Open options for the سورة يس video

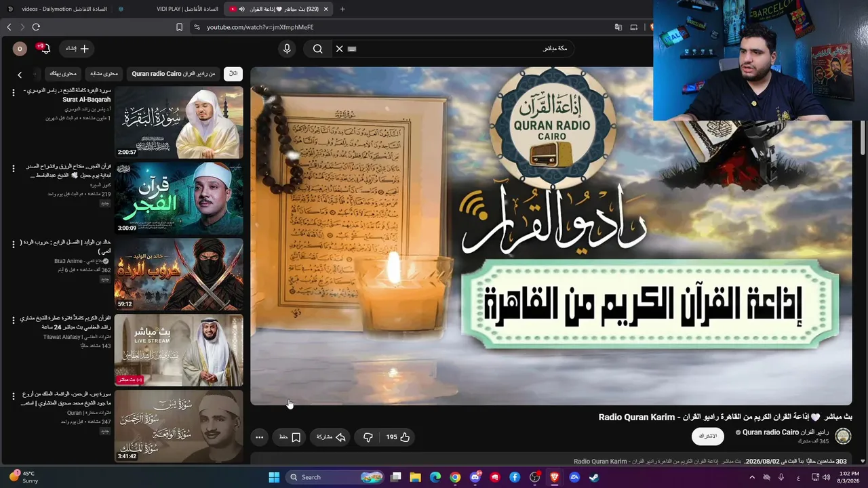pyautogui.click(x=13, y=396)
